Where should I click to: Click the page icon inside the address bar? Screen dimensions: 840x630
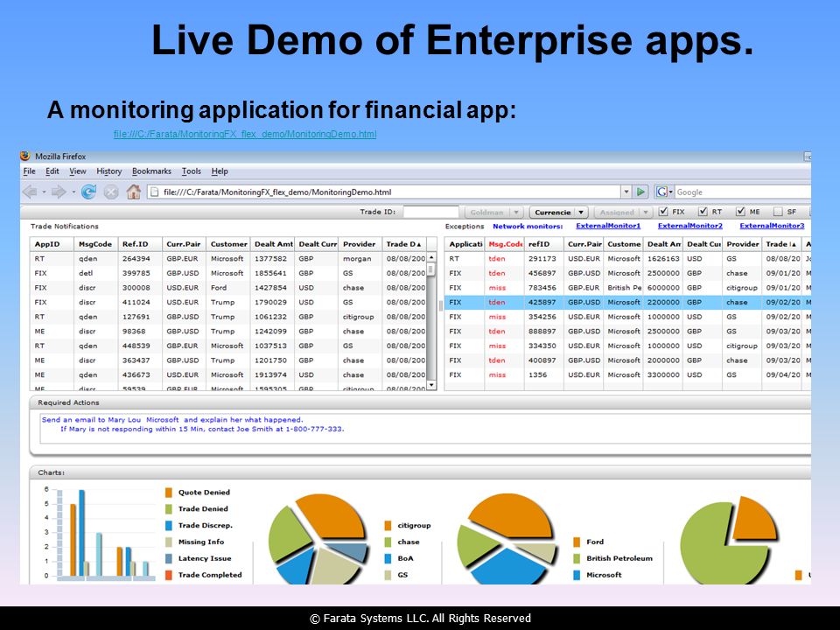point(154,192)
